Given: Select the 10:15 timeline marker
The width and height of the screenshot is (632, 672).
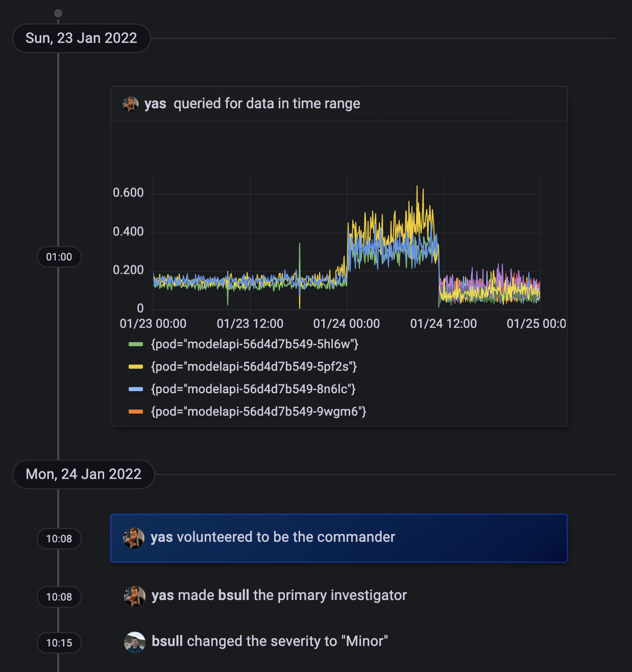Looking at the screenshot, I should (x=59, y=643).
